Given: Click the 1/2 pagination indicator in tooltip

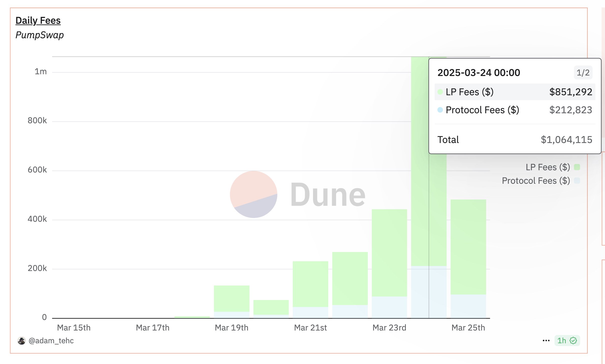Looking at the screenshot, I should [x=583, y=72].
